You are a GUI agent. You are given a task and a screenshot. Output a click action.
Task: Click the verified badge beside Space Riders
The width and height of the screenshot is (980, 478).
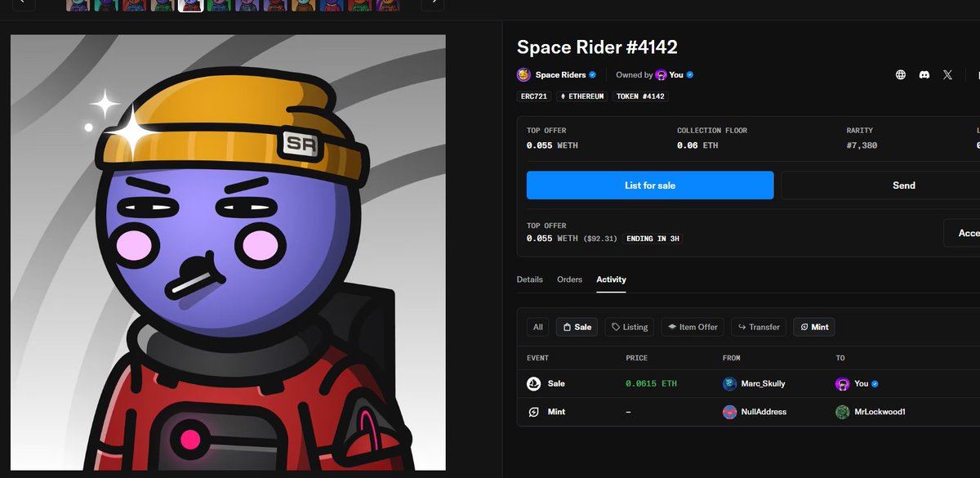593,74
